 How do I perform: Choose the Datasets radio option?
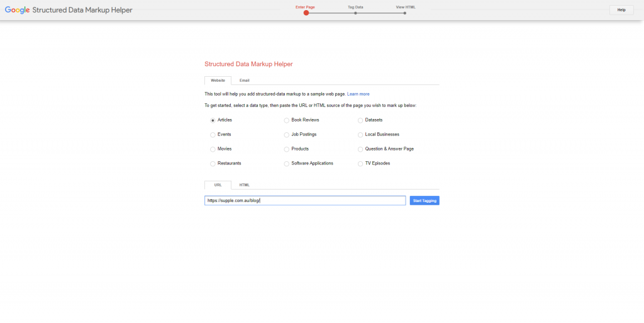point(360,120)
